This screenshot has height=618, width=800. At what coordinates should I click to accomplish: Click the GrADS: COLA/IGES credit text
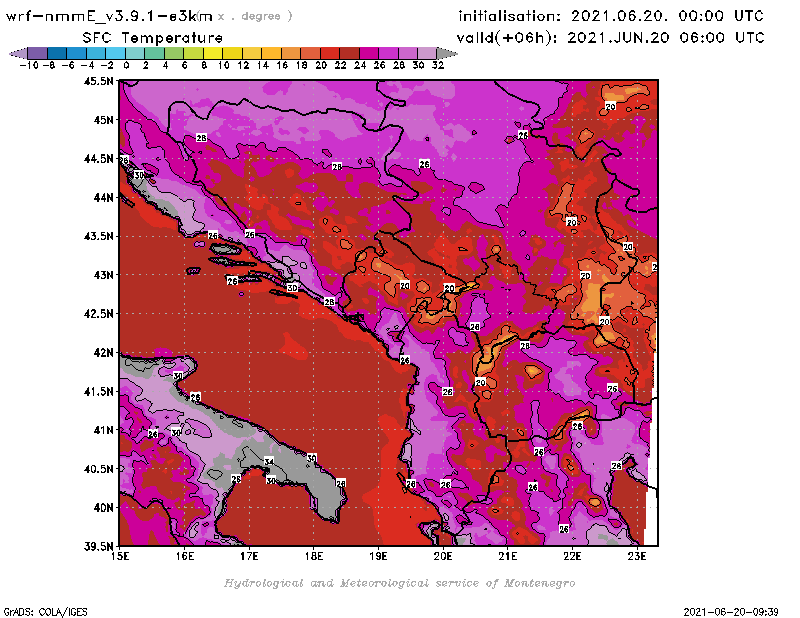pos(46,611)
